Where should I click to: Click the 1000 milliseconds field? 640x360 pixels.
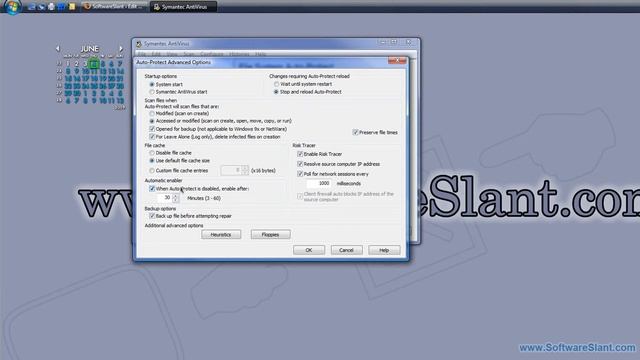pos(319,184)
